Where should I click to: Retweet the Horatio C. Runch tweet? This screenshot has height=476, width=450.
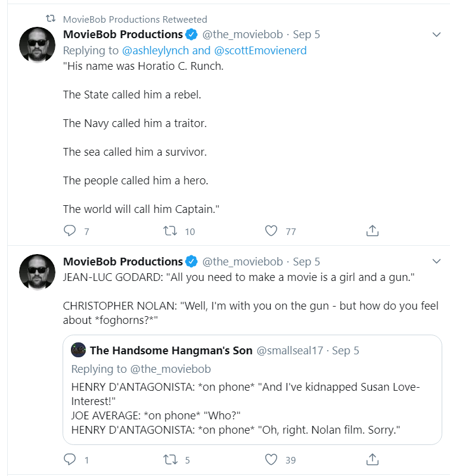point(170,231)
